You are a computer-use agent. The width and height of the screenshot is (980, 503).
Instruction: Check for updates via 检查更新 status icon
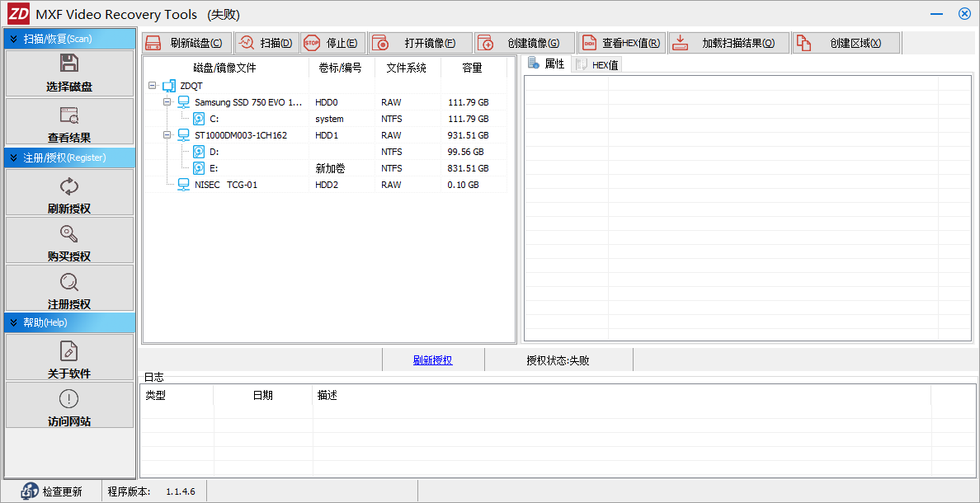pyautogui.click(x=30, y=491)
